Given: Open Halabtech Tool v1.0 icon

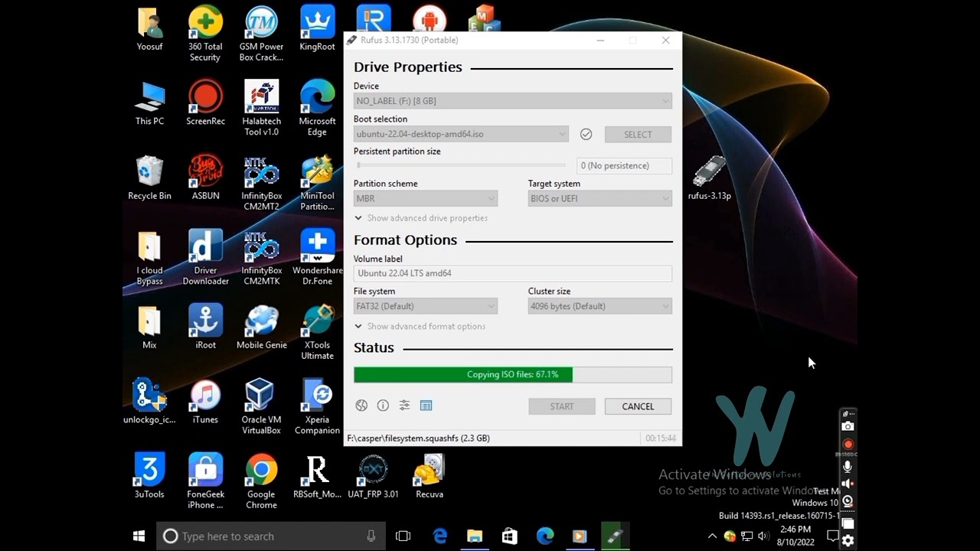Looking at the screenshot, I should click(261, 109).
